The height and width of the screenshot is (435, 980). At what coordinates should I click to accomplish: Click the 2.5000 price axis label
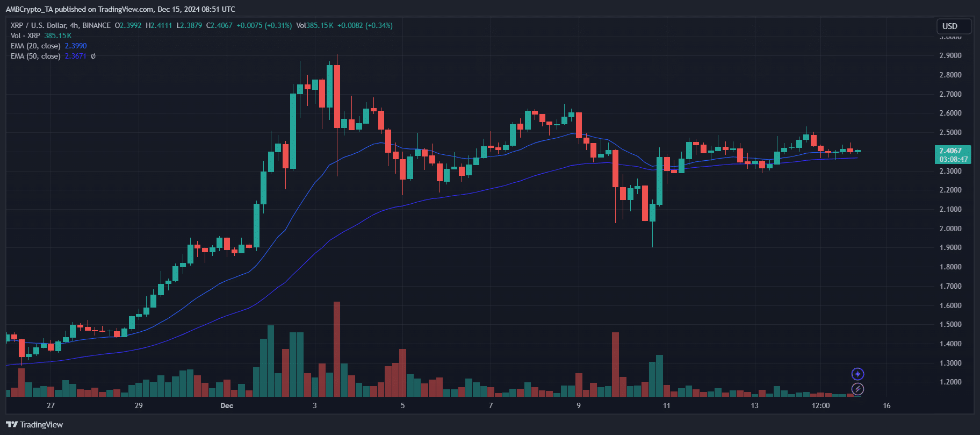click(x=950, y=132)
